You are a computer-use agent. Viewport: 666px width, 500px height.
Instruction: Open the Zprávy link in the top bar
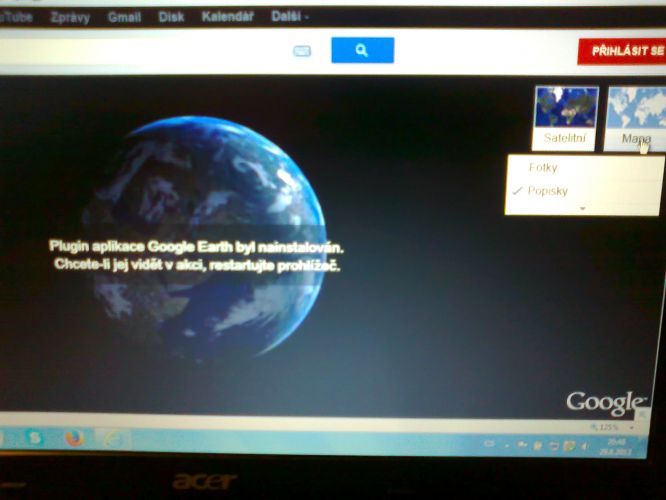click(x=70, y=17)
